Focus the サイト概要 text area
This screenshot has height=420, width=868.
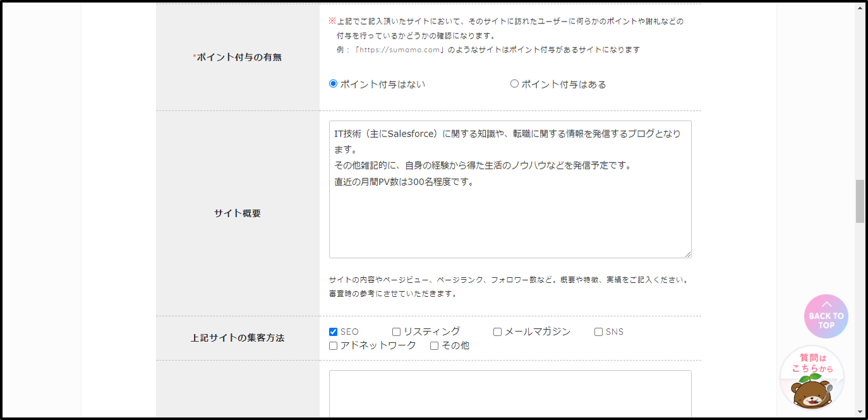(510, 221)
